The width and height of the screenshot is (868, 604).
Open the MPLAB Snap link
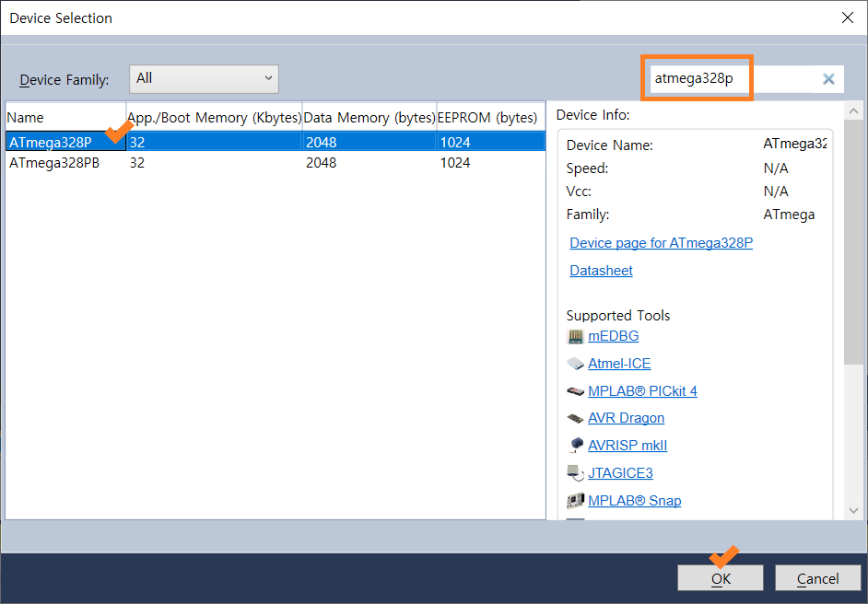(634, 501)
